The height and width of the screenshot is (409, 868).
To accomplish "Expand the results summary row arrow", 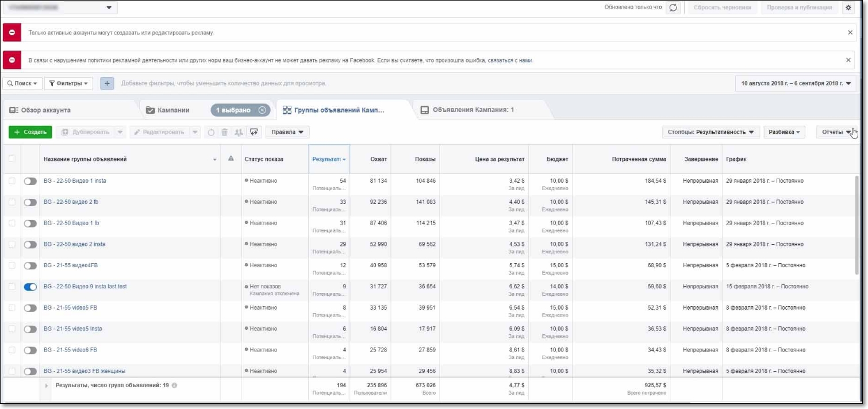I will tap(47, 385).
